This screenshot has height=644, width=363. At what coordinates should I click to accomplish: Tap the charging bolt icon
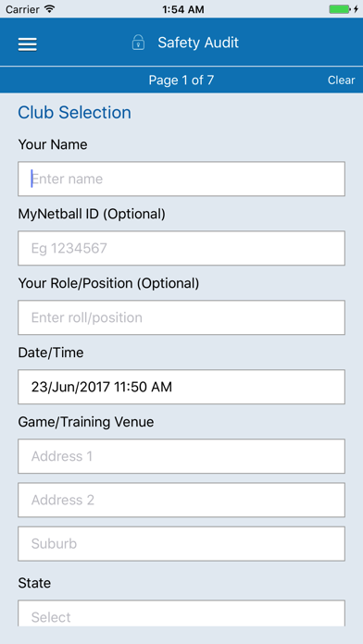click(x=356, y=9)
